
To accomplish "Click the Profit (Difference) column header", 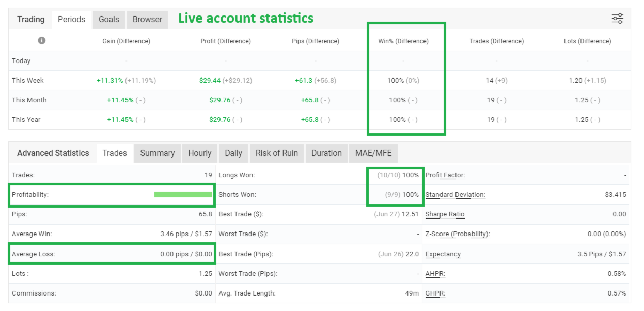I will tap(226, 41).
